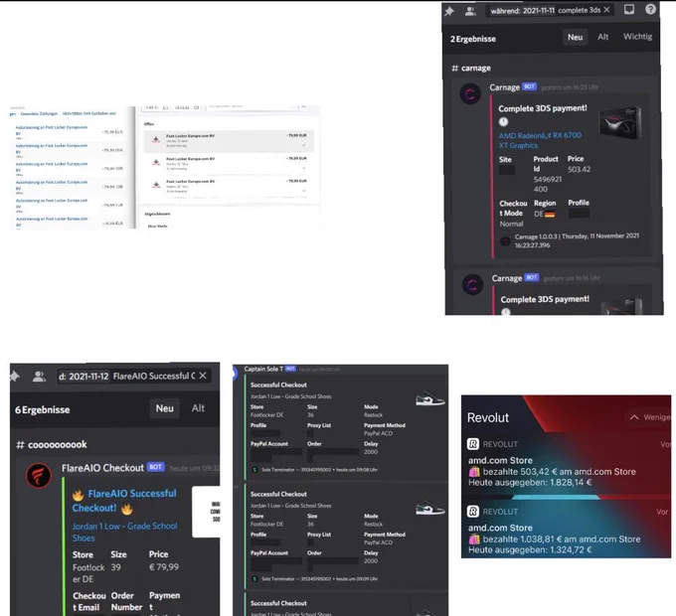The width and height of the screenshot is (676, 616).
Task: Click the merchant icon on the highlighted Foot Locker row
Action: coord(156,139)
